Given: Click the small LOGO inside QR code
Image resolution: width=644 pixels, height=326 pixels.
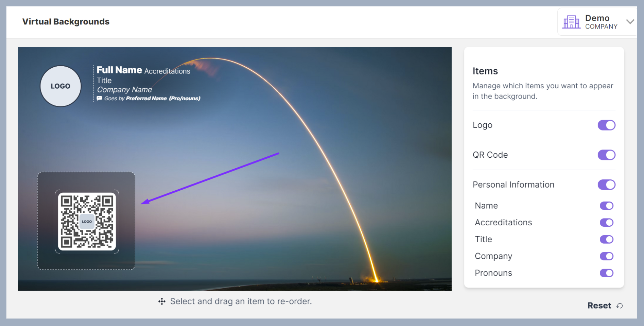Looking at the screenshot, I should [87, 222].
